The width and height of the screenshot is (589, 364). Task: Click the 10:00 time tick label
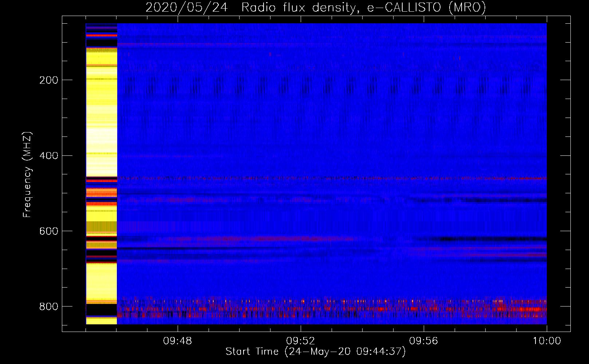tap(547, 341)
